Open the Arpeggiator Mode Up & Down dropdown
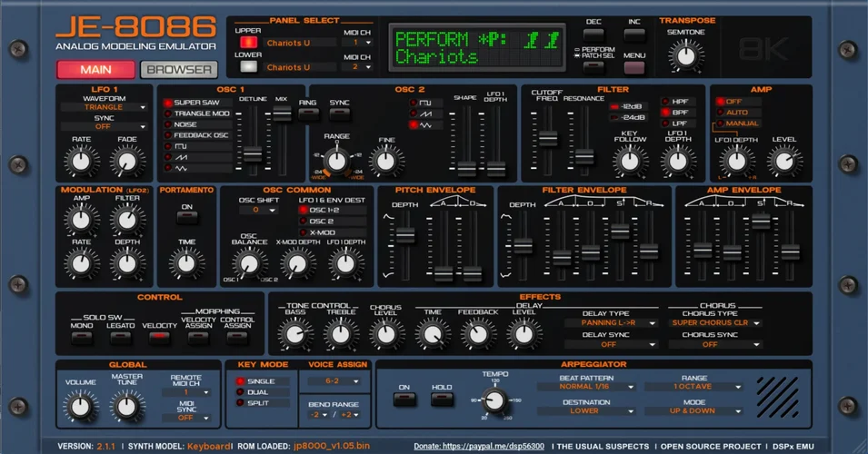 coord(693,411)
